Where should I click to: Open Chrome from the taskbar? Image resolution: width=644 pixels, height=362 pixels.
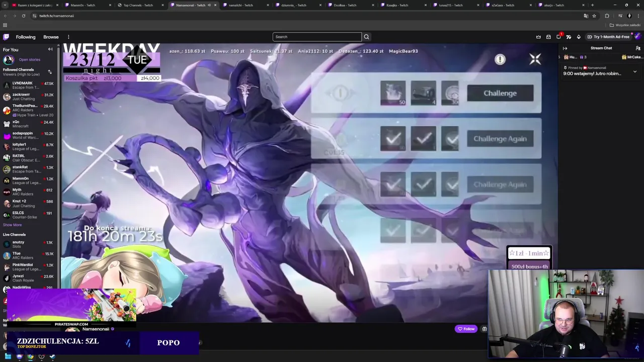coord(30,356)
